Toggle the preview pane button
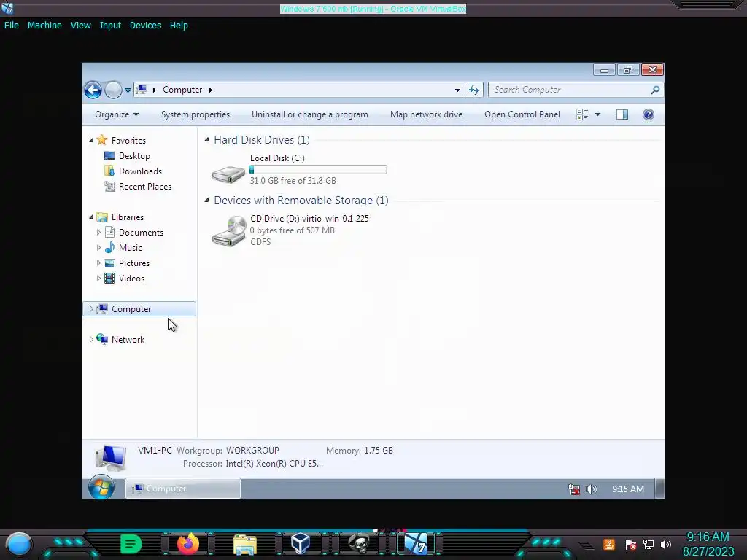The height and width of the screenshot is (560, 747). click(x=622, y=114)
